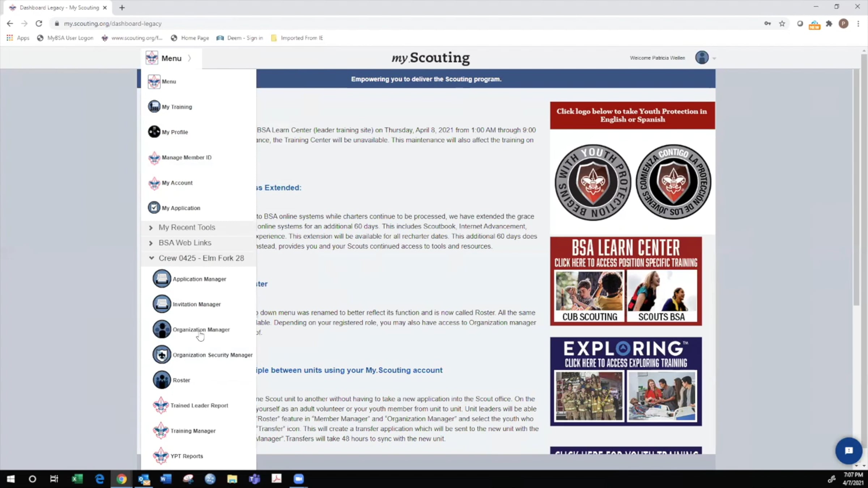Collapse the Menu chevron in header
Viewport: 868px width, 488px height.
[x=190, y=58]
